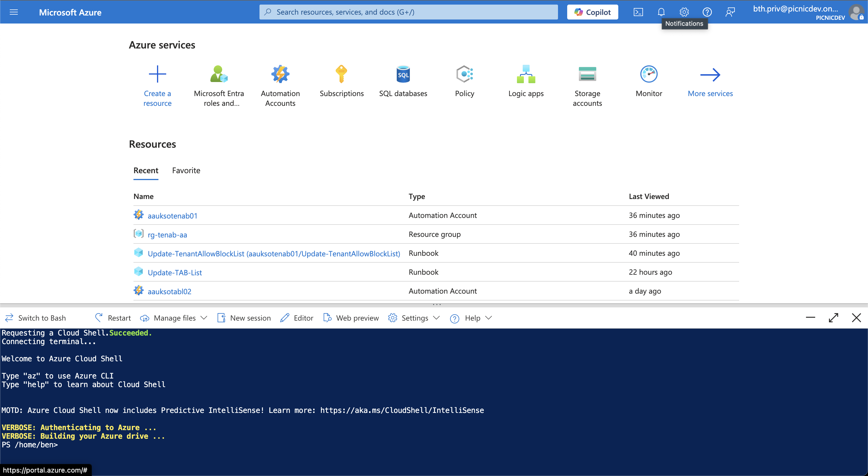Open Microsoft Entra roles icon
The image size is (868, 476).
219,74
